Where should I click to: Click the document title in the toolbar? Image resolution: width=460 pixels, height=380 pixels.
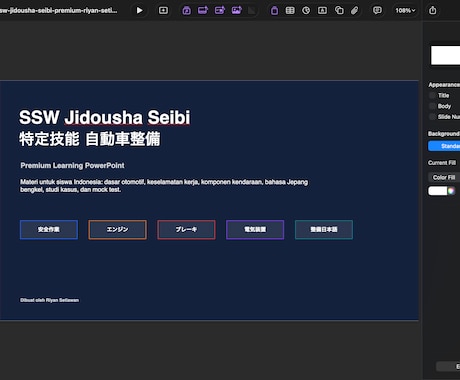pos(58,10)
